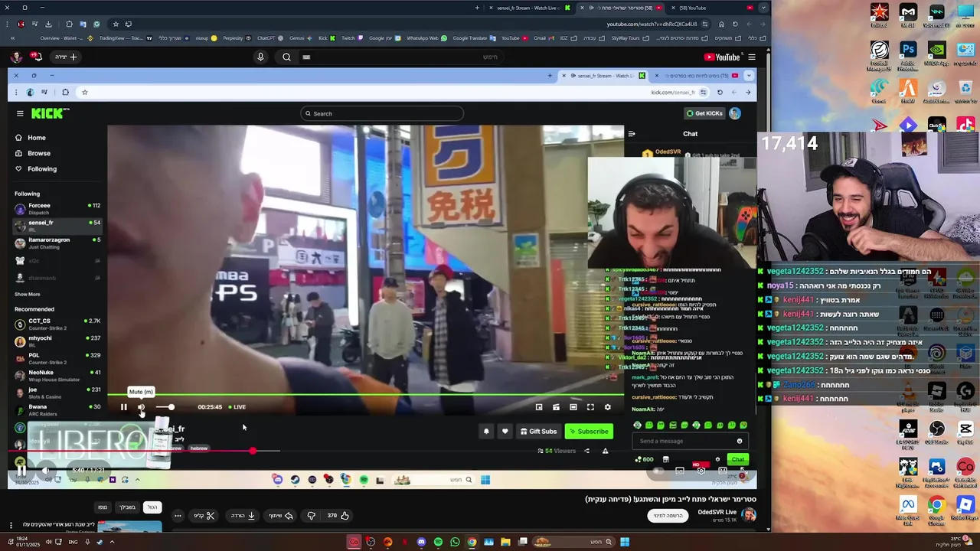Click Kick's Send a message field in video
The height and width of the screenshot is (551, 980).
[x=689, y=441]
